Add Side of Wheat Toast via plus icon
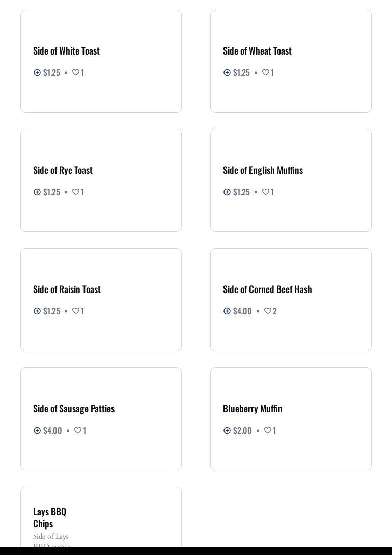 [x=227, y=73]
